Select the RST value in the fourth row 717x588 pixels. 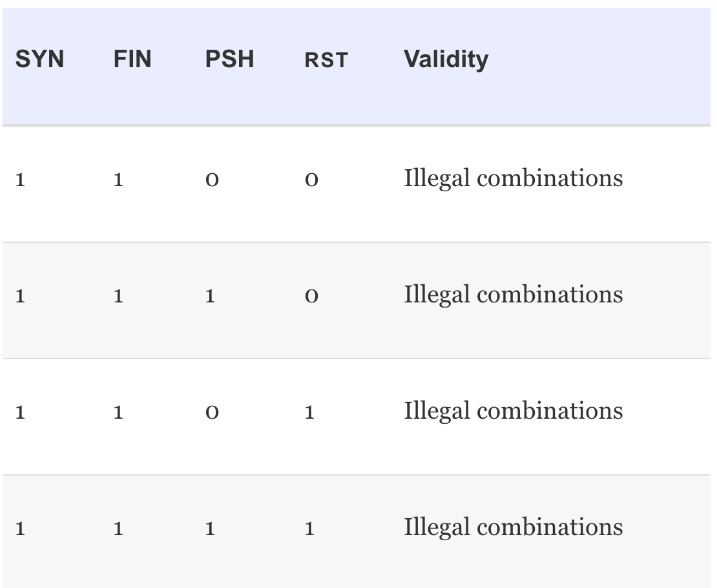pos(309,529)
